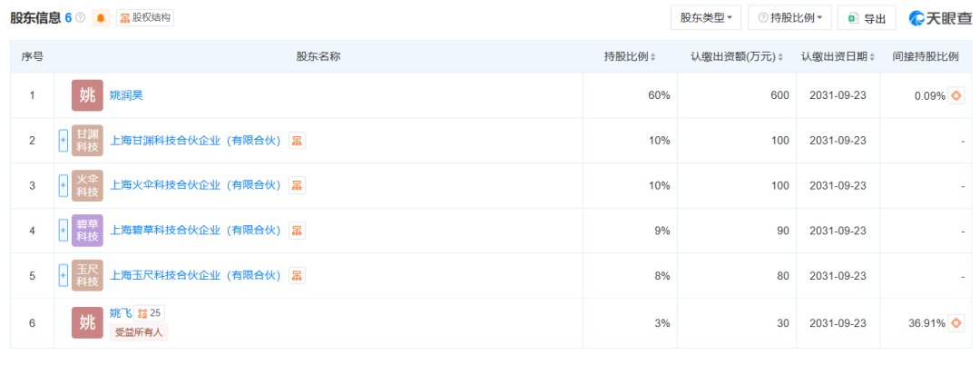This screenshot has height=365, width=980.
Task: Expand the 上海甘渊科技合伙企业 row with plus
Action: [64, 141]
